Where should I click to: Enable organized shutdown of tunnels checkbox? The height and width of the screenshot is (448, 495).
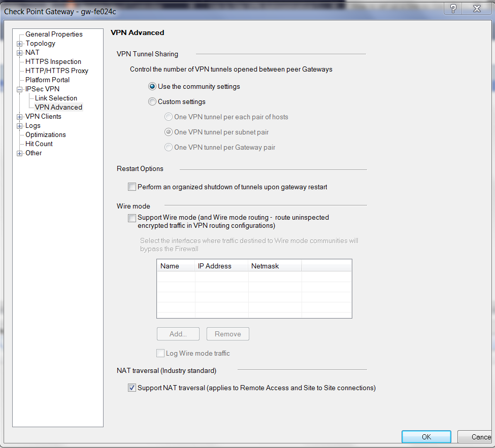point(132,187)
